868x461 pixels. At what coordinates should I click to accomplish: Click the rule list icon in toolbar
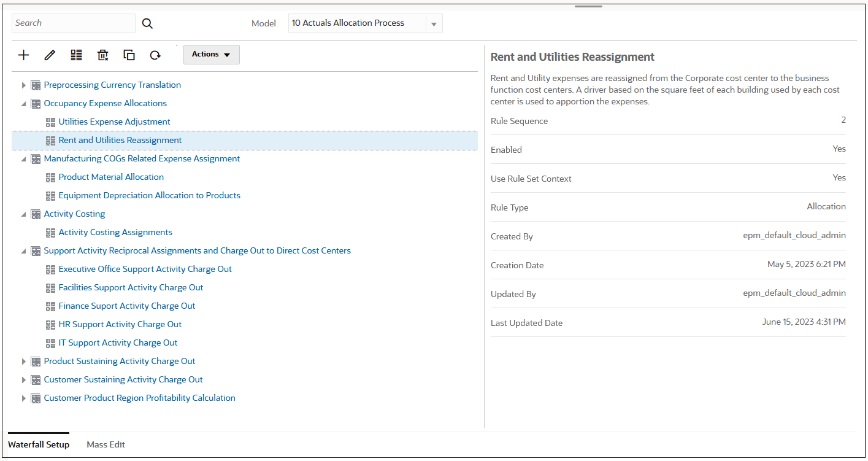76,55
